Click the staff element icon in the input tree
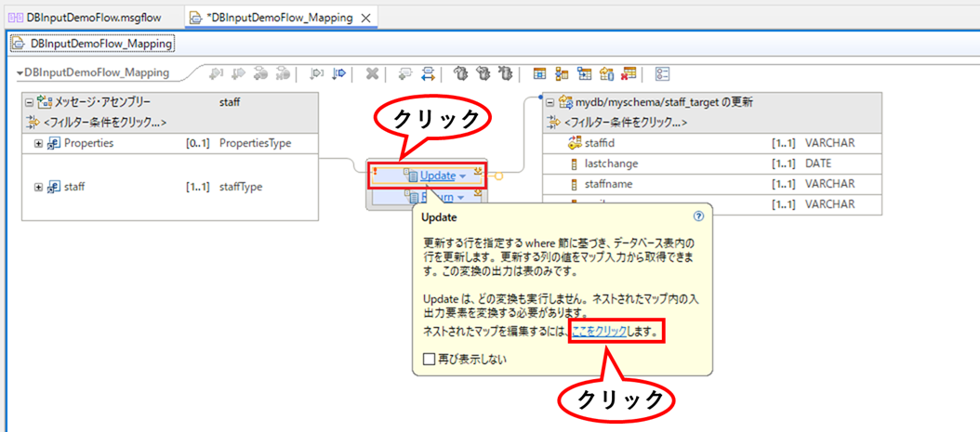 (x=54, y=187)
